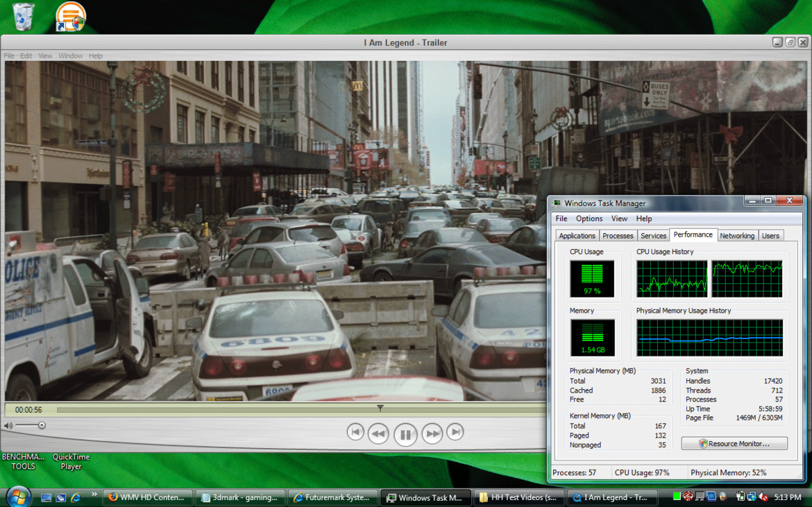812x507 pixels.
Task: Click the Physical Memory Usage History graph
Action: point(709,338)
